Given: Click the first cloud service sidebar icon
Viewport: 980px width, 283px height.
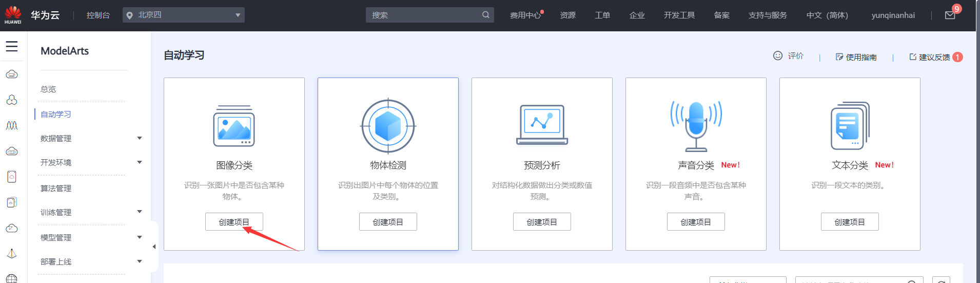Looking at the screenshot, I should coord(12,74).
